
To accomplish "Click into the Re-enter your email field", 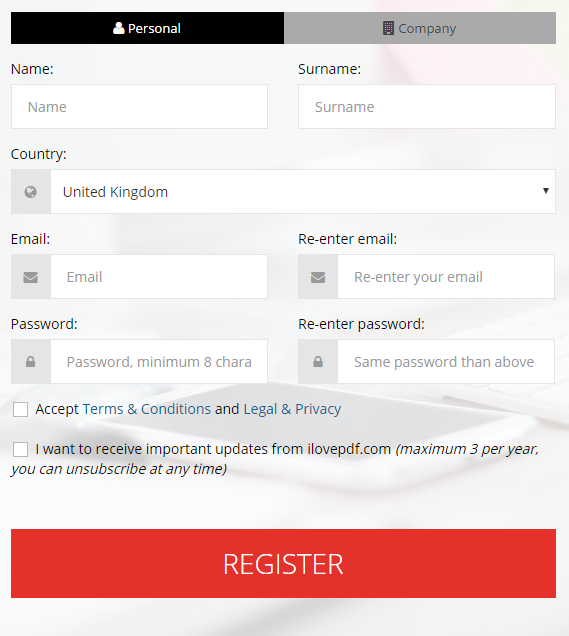I will (446, 277).
